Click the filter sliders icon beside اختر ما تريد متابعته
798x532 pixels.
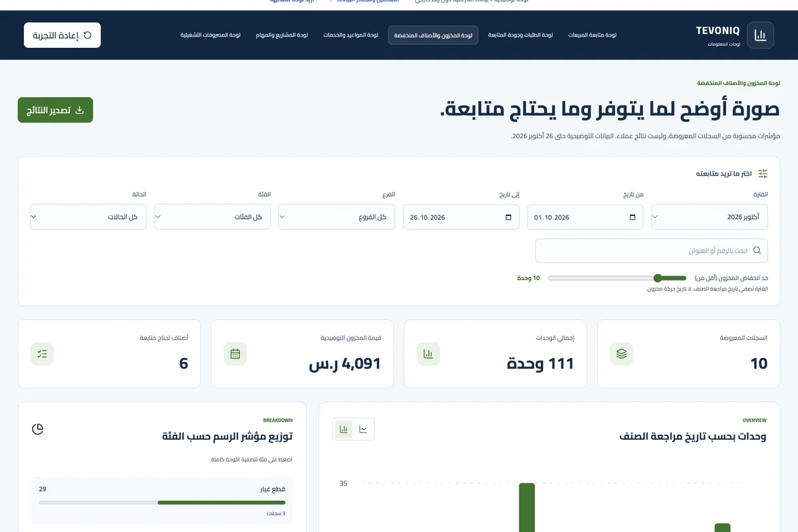763,174
